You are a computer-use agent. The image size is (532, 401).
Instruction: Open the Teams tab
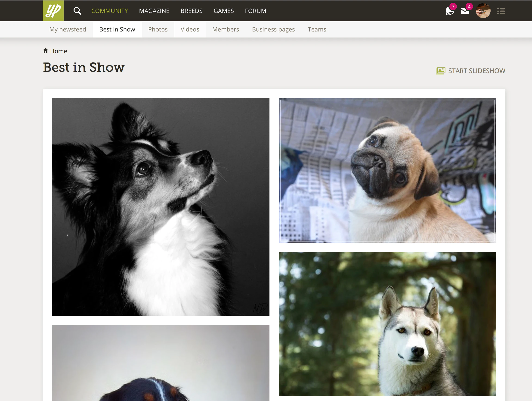(x=317, y=29)
